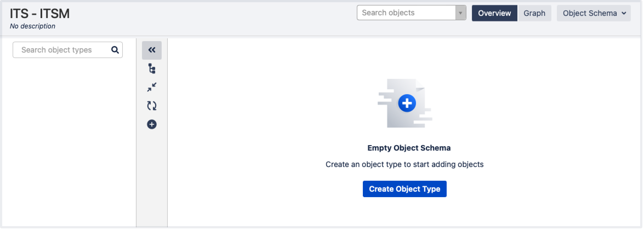Viewport: 644px width, 230px height.
Task: Click the chevron beside Object Schema
Action: (624, 13)
